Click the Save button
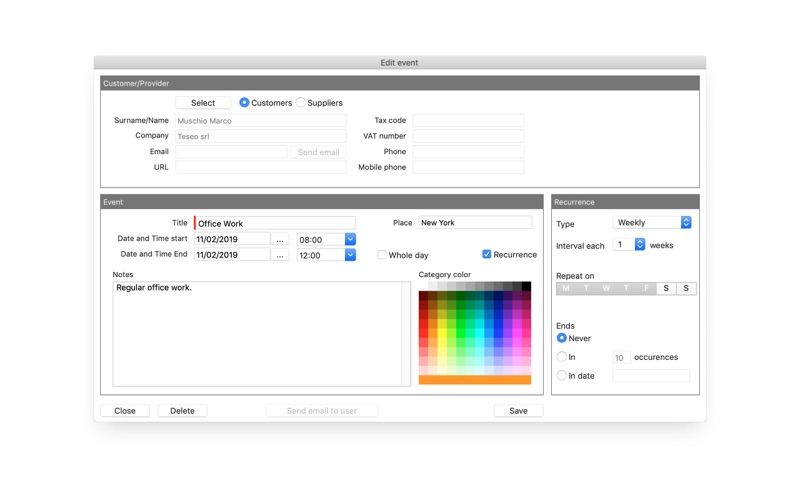 point(518,411)
